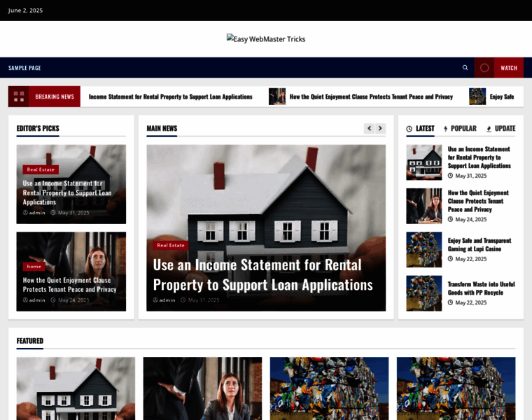Open second Featured card with woman image
Image resolution: width=532 pixels, height=420 pixels.
click(x=202, y=388)
